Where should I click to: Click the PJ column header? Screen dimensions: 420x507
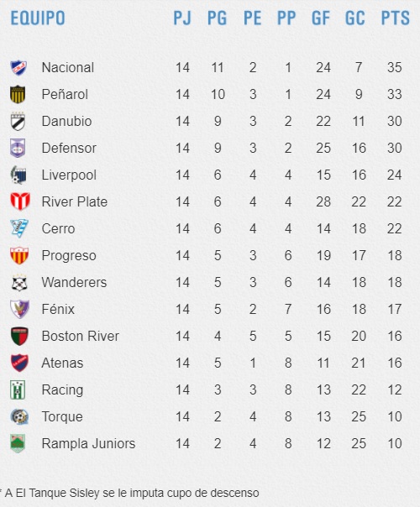coord(182,18)
